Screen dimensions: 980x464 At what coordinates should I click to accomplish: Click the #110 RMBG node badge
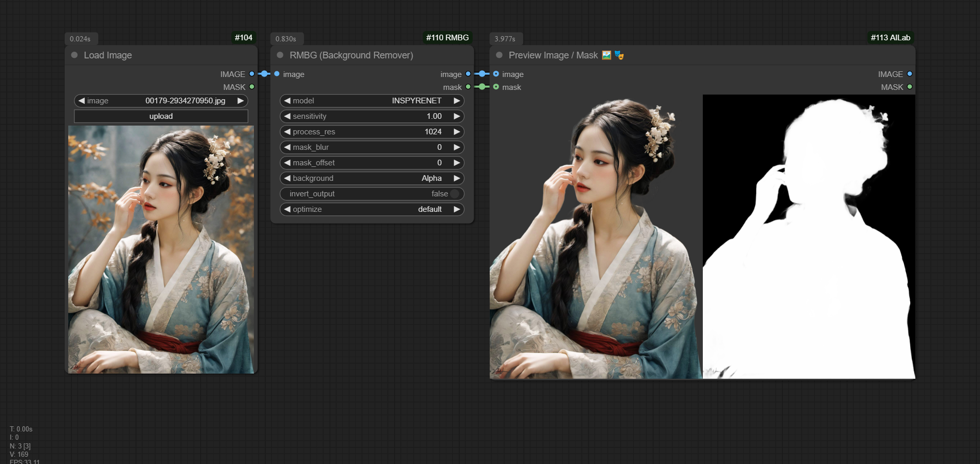[x=447, y=38]
